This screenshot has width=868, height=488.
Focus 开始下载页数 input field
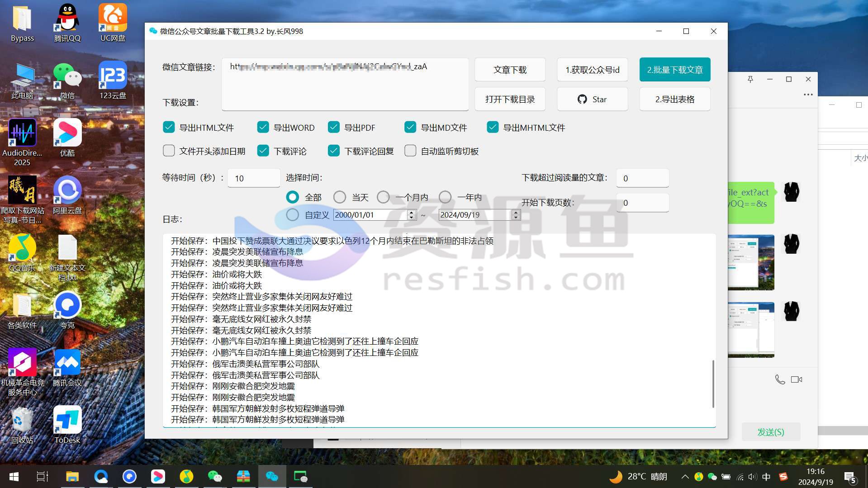[642, 203]
